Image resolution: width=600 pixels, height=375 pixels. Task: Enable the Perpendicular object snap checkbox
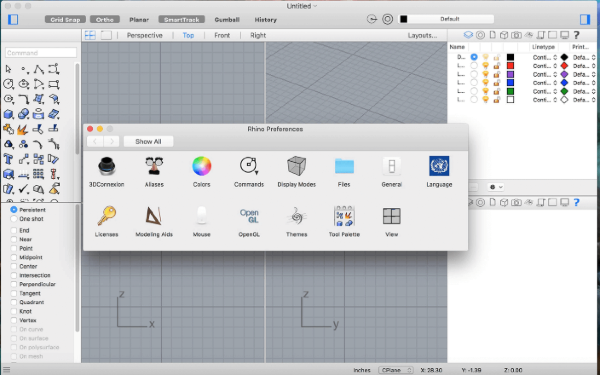coord(14,284)
